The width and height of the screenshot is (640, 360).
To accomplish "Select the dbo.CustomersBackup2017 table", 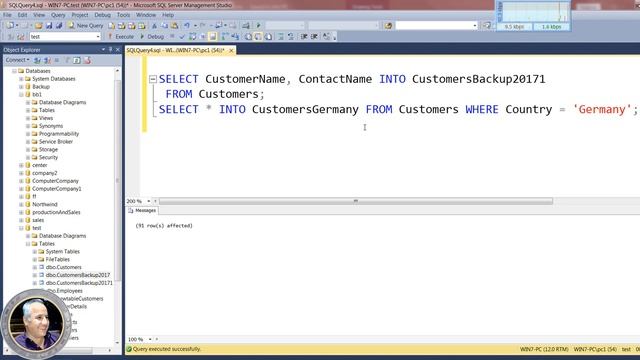I will (78, 275).
